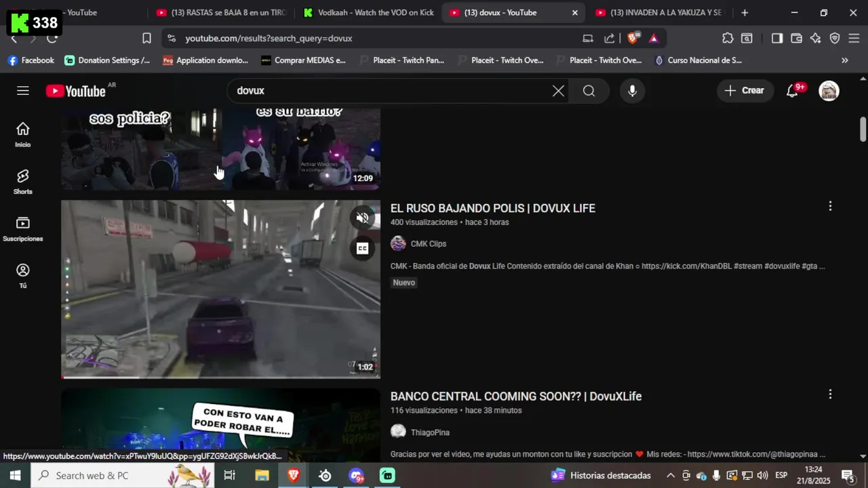
Task: Open Curso Nacional de S... bookmark
Action: pos(698,60)
